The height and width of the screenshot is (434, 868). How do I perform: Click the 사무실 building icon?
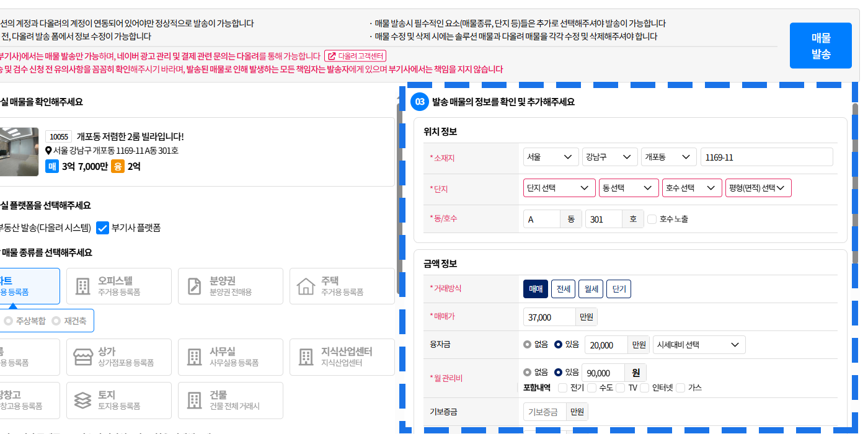pos(194,356)
